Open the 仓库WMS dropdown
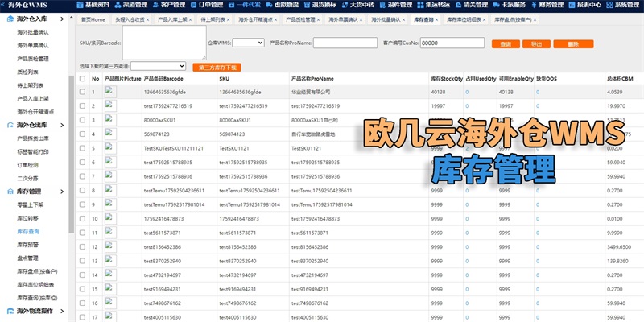The width and height of the screenshot is (644, 322). click(242, 42)
